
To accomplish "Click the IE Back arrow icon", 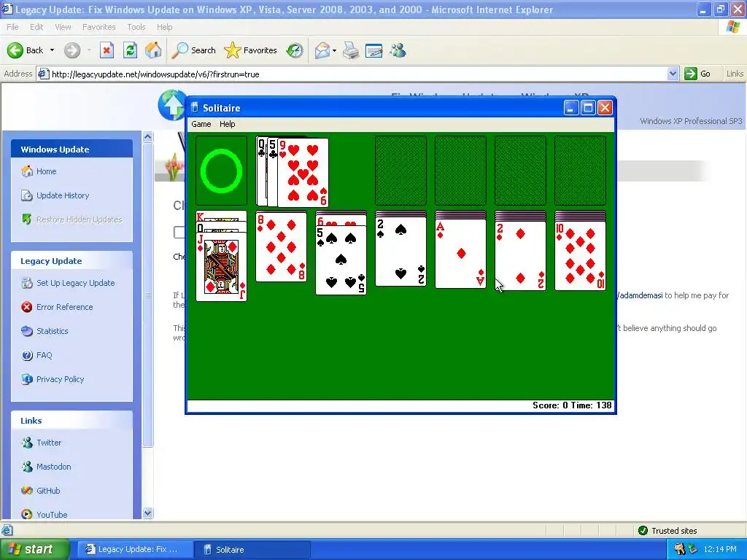I will point(15,50).
